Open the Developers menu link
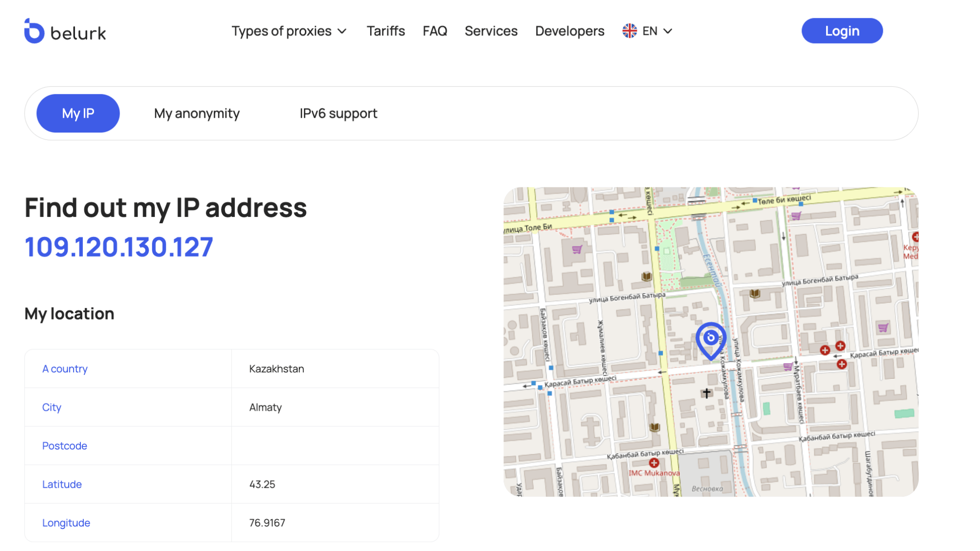Image resolution: width=980 pixels, height=551 pixels. pos(570,31)
